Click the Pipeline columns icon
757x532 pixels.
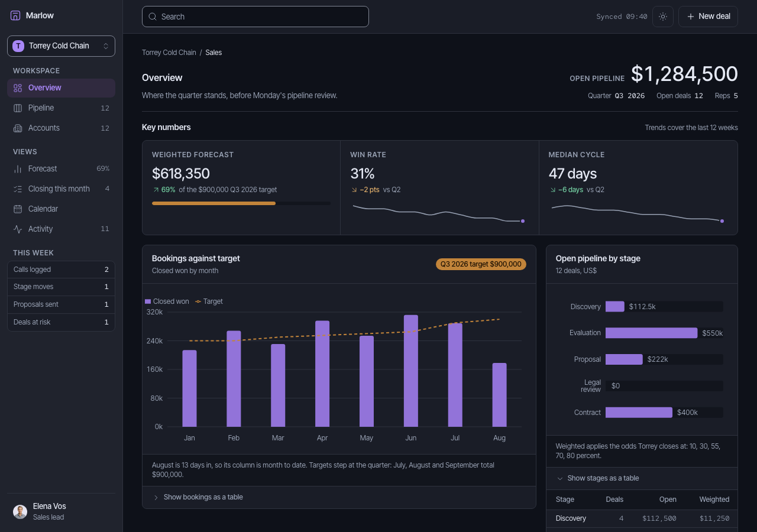coord(18,108)
